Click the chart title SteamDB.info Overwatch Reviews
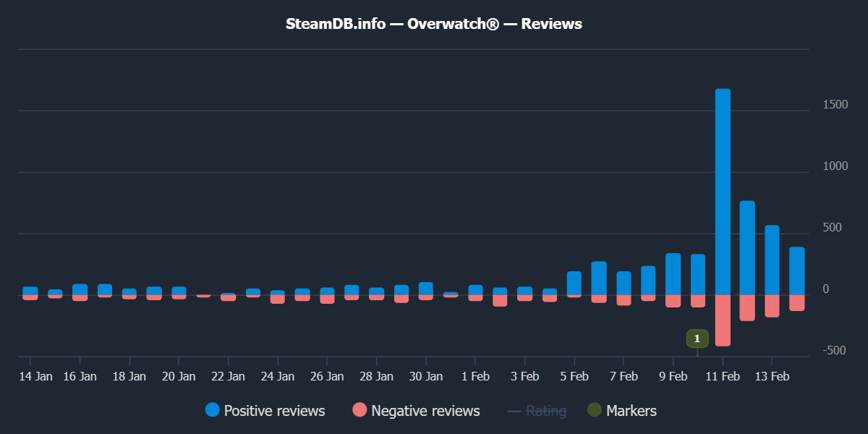The width and height of the screenshot is (868, 434). click(434, 24)
